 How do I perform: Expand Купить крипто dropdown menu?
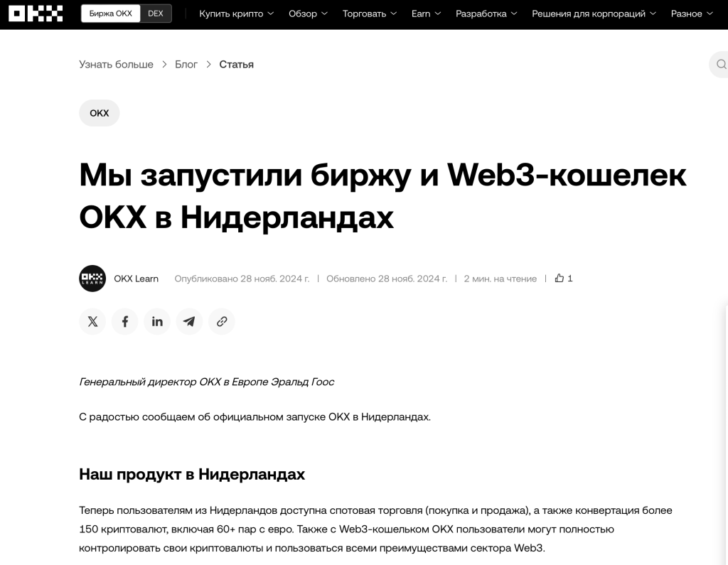236,14
